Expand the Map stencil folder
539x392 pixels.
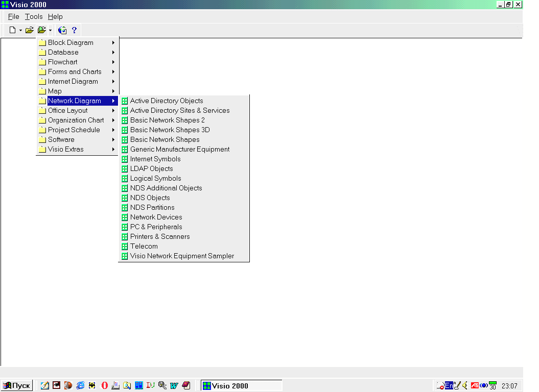pos(77,91)
